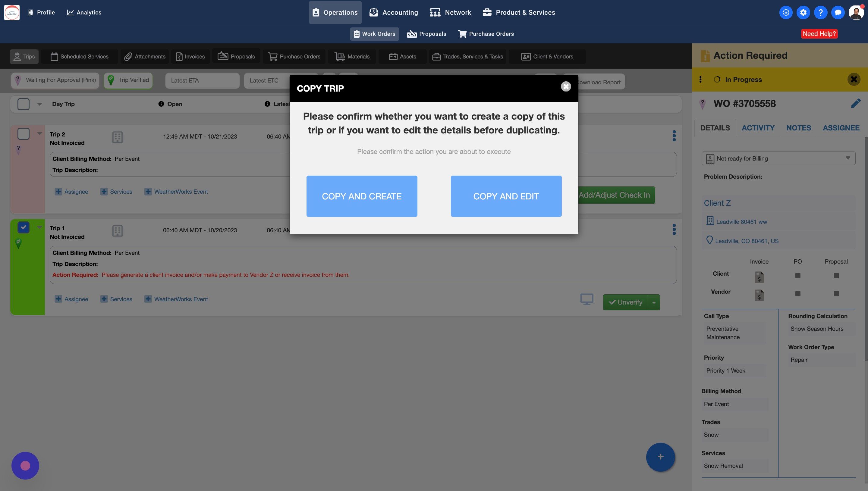Open three-dot menu beside In Progress
This screenshot has width=868, height=491.
coord(701,80)
